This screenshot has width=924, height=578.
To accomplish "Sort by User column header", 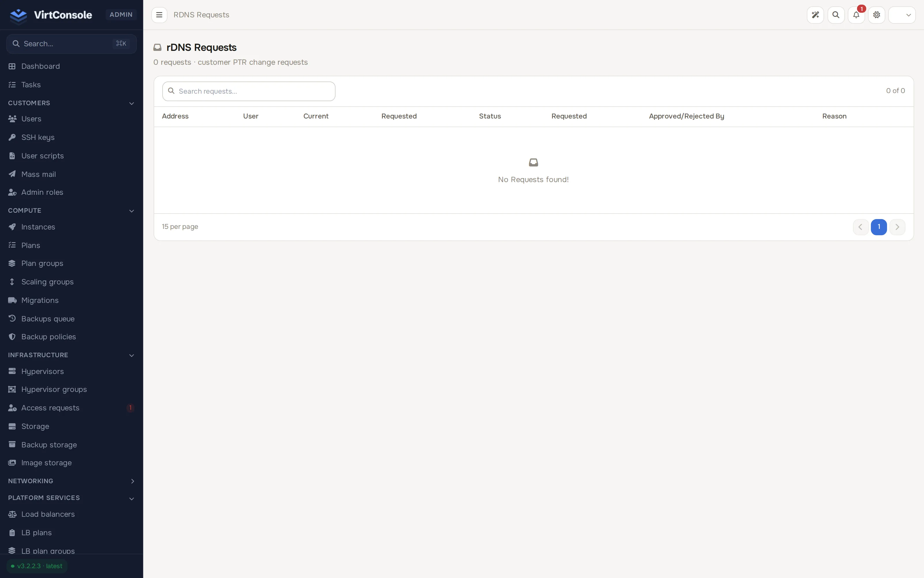I will tap(251, 116).
